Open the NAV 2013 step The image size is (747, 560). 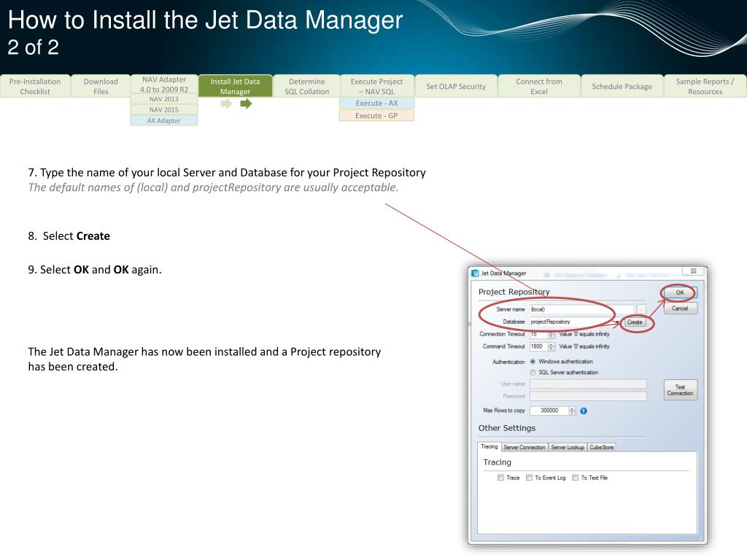(164, 99)
